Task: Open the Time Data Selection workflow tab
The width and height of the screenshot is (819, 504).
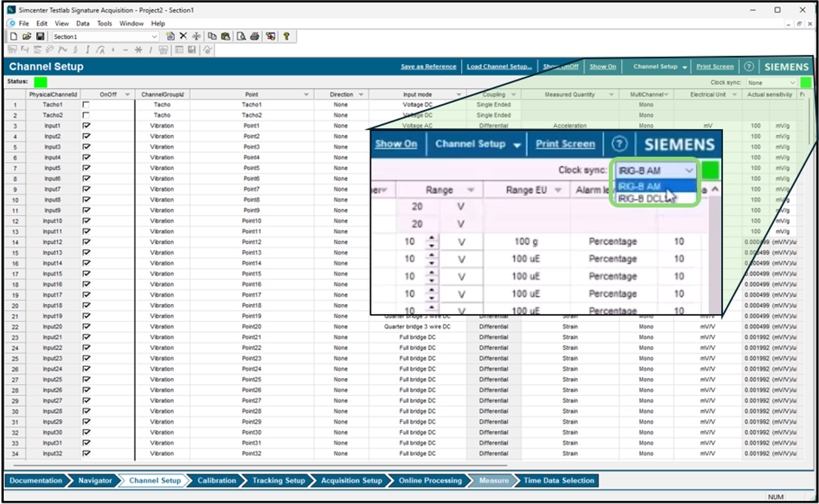Action: click(558, 480)
